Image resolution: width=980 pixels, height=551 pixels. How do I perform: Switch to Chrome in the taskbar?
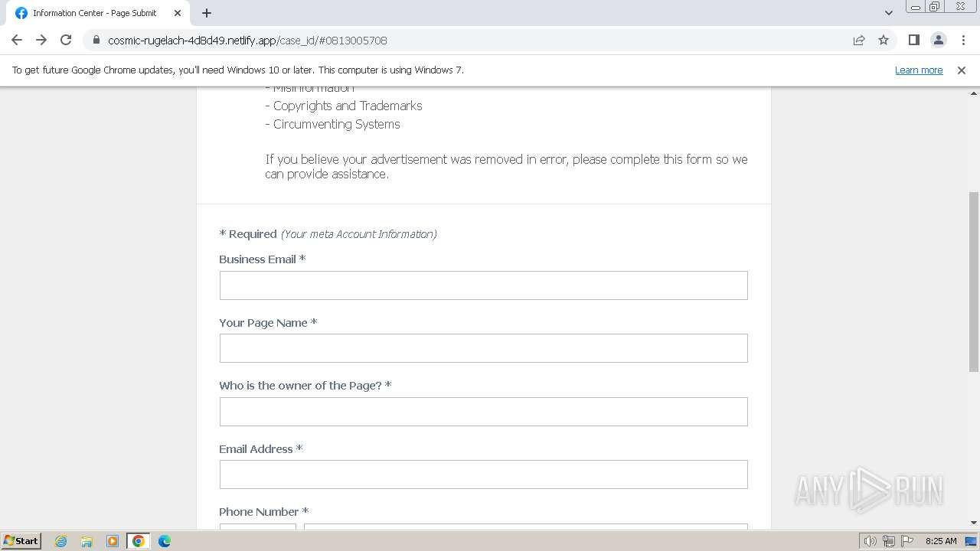click(x=139, y=541)
